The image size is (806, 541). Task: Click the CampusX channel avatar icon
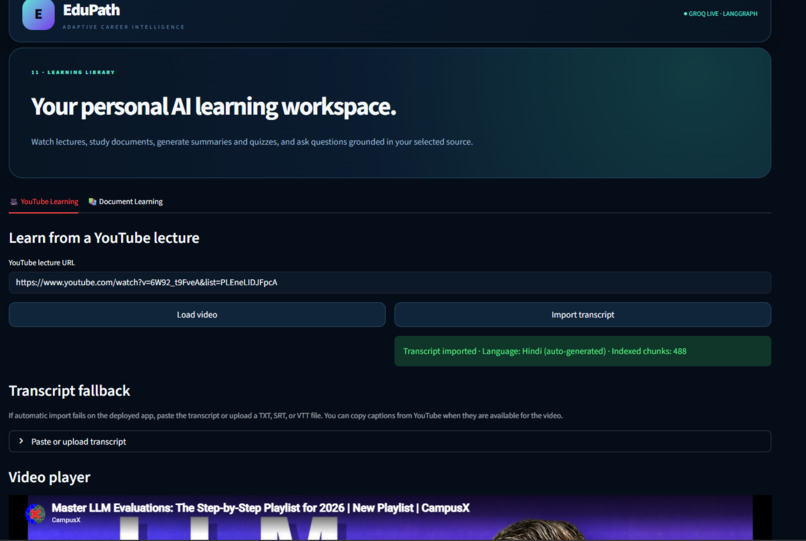pyautogui.click(x=35, y=513)
